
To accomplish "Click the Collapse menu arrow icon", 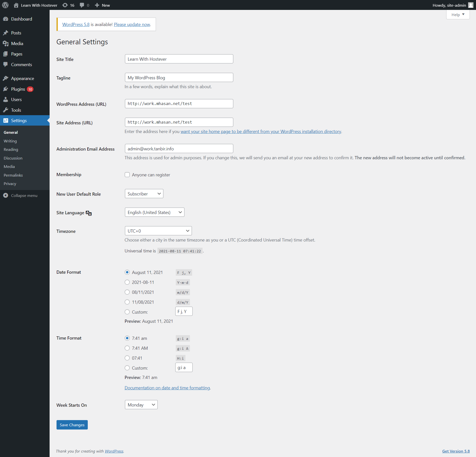I will [x=6, y=195].
